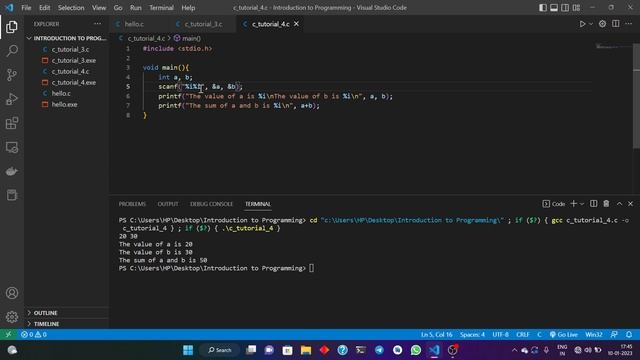Click the editor settings gear icon
Image resolution: width=640 pixels, height=360 pixels.
click(x=602, y=24)
